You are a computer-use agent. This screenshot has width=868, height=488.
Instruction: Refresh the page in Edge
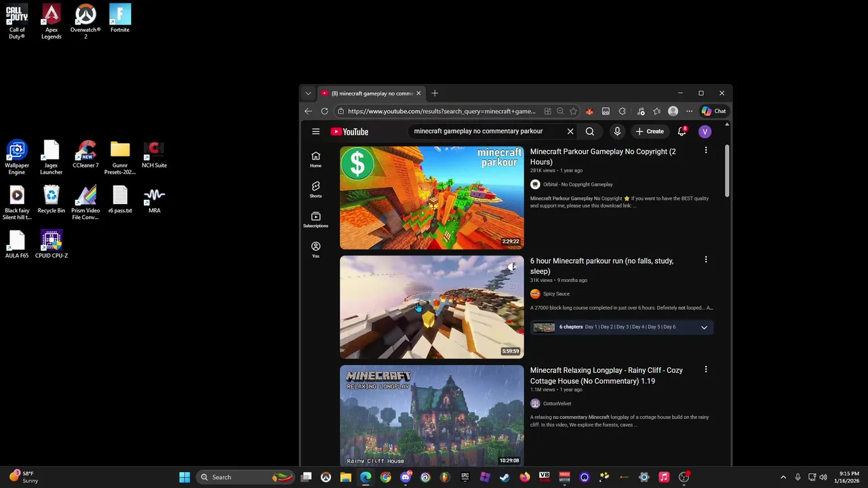tap(324, 111)
